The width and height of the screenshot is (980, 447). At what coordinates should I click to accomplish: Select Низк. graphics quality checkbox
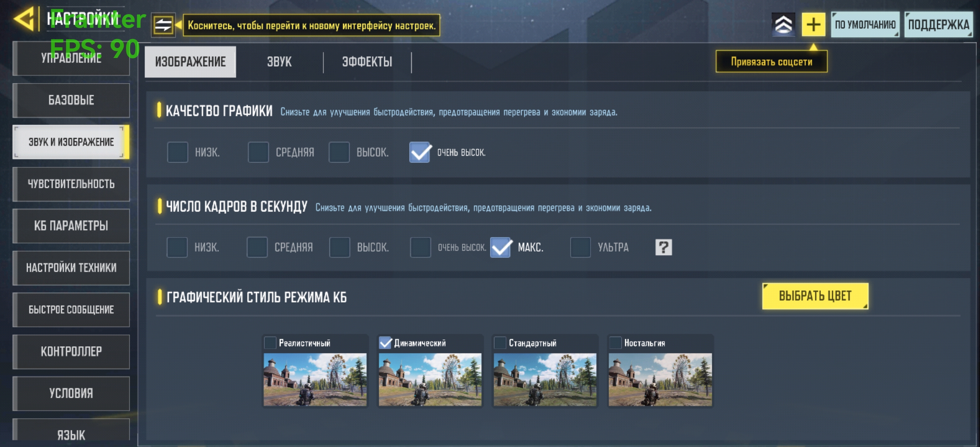click(x=178, y=152)
